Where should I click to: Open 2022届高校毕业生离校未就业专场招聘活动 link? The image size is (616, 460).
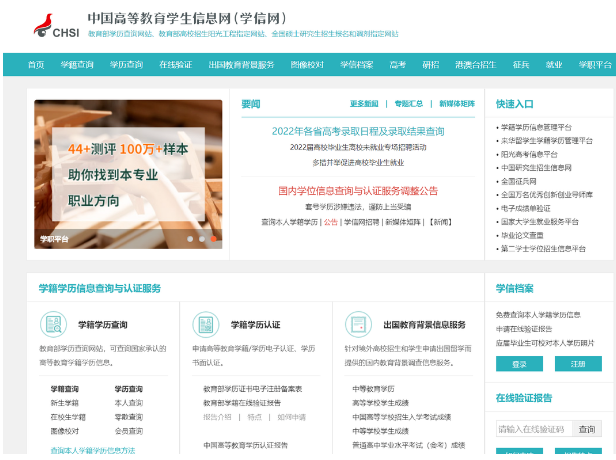point(358,147)
